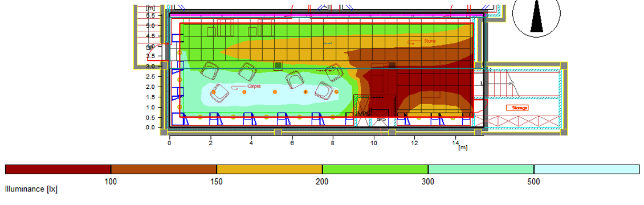This screenshot has height=205, width=644.
Task: Click the dark red under-100 lx legend swatch
Action: click(x=58, y=169)
